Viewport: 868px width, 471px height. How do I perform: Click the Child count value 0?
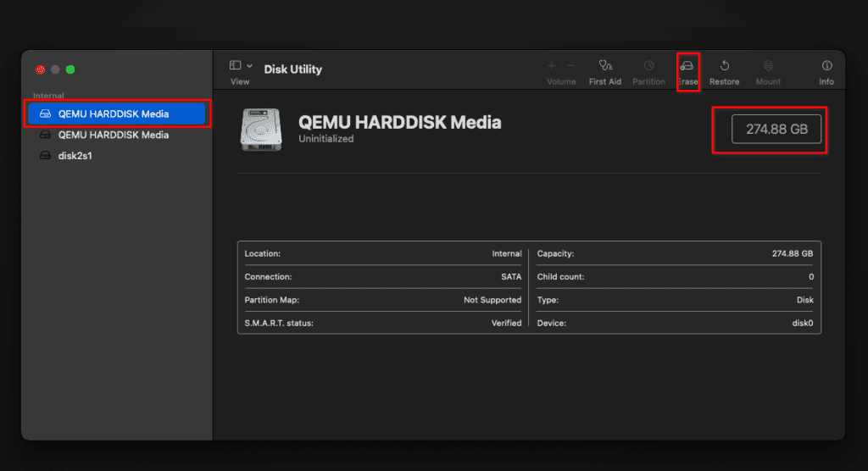tap(811, 277)
